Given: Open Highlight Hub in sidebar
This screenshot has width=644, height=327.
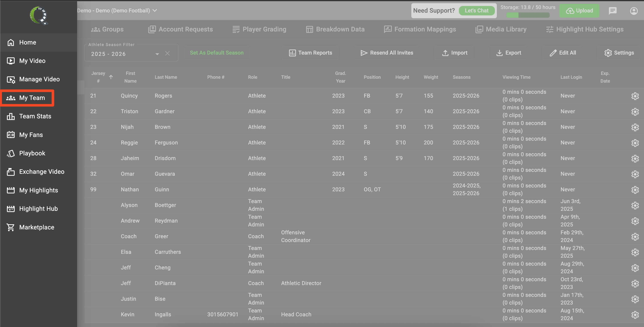Looking at the screenshot, I should click(39, 209).
